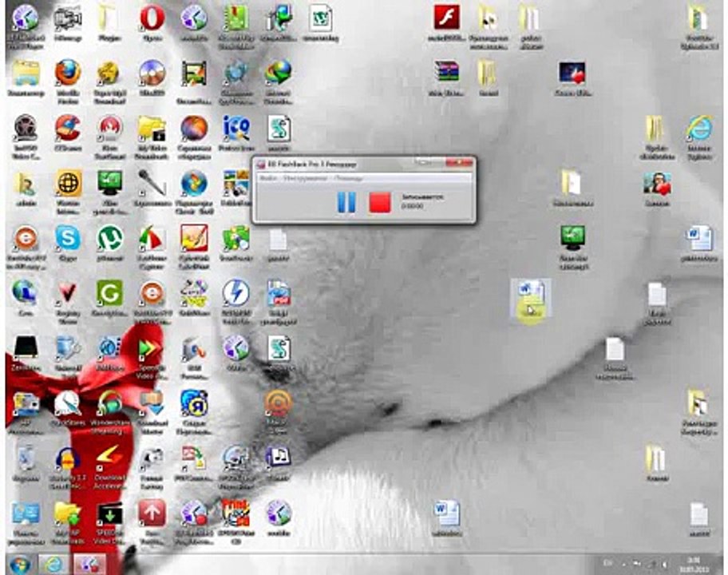
Task: Select the green G application shortcut
Action: coord(109,292)
